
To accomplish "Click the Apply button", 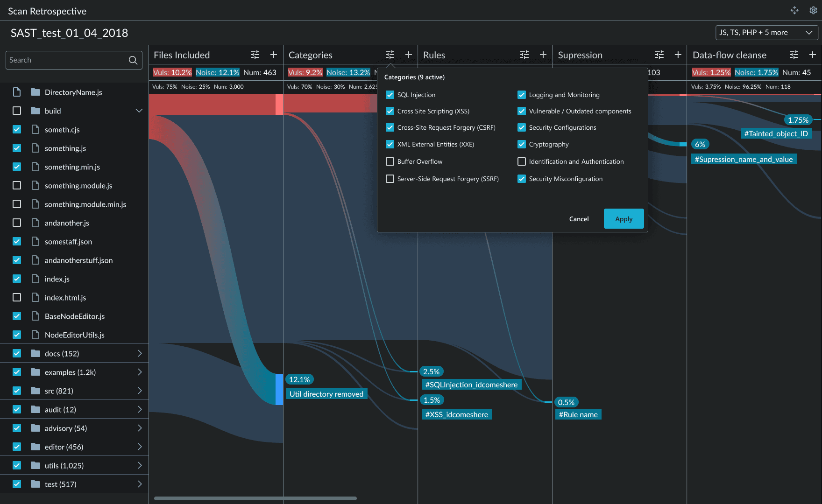I will pyautogui.click(x=624, y=218).
